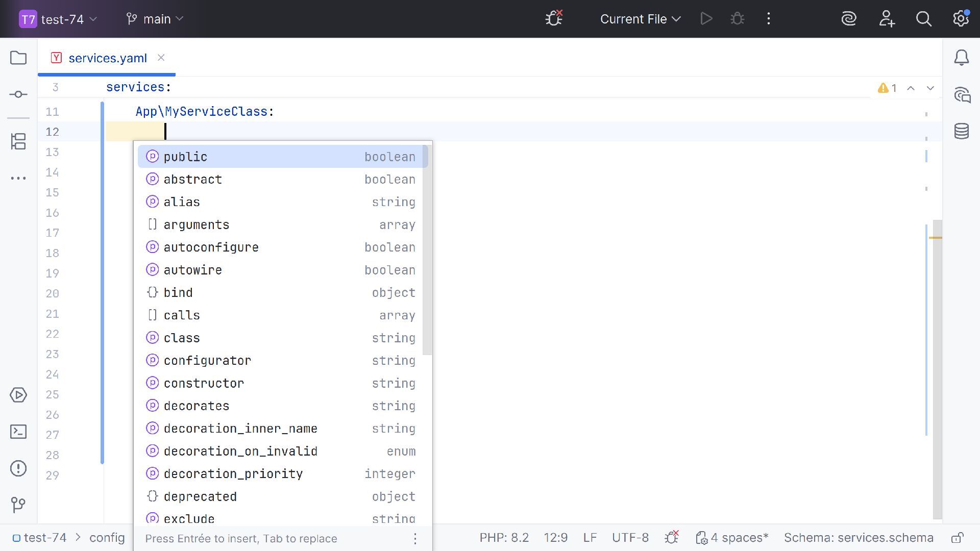Open the Database tool window

coord(962,131)
